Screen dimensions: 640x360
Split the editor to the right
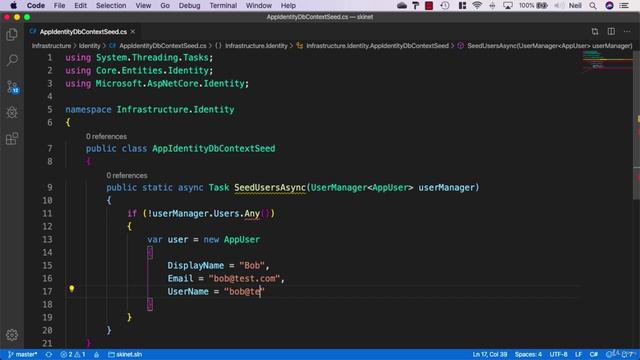coord(611,31)
